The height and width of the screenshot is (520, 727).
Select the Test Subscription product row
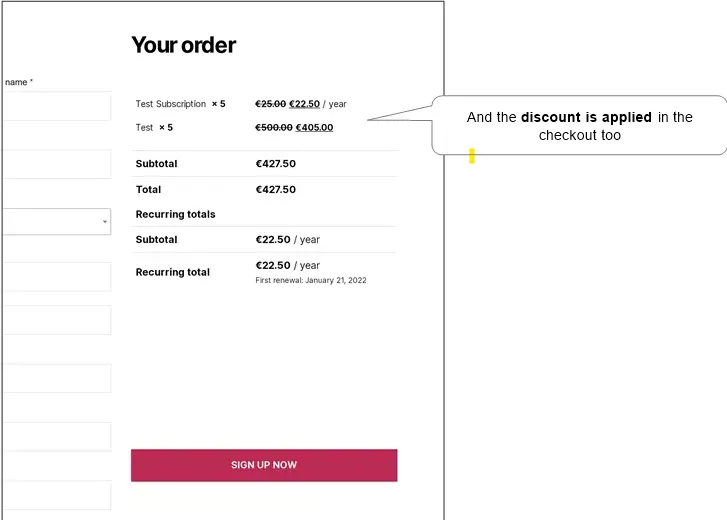[265, 104]
